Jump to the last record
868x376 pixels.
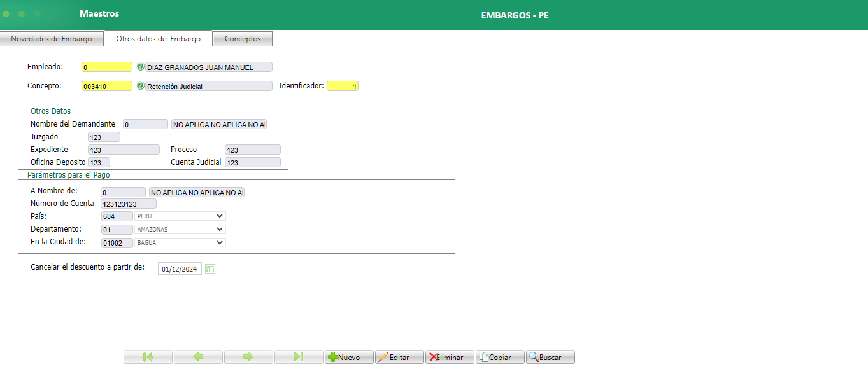point(299,357)
